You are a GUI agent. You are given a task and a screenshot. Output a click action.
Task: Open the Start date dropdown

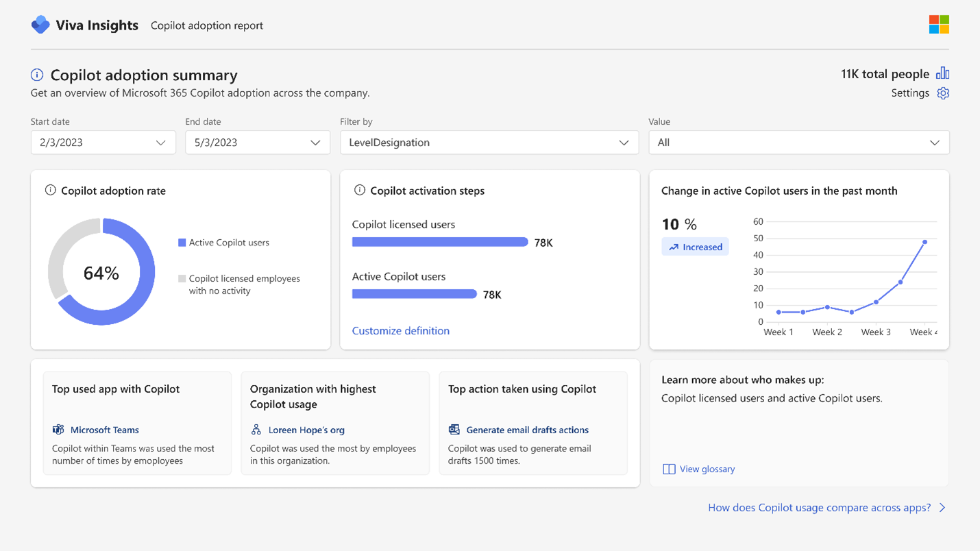pyautogui.click(x=103, y=143)
